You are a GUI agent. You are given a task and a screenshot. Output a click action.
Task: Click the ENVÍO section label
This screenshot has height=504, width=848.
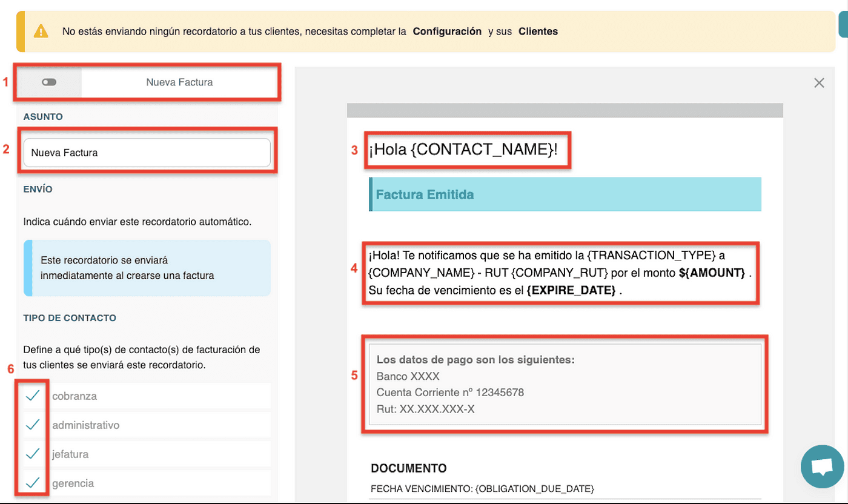coord(38,189)
